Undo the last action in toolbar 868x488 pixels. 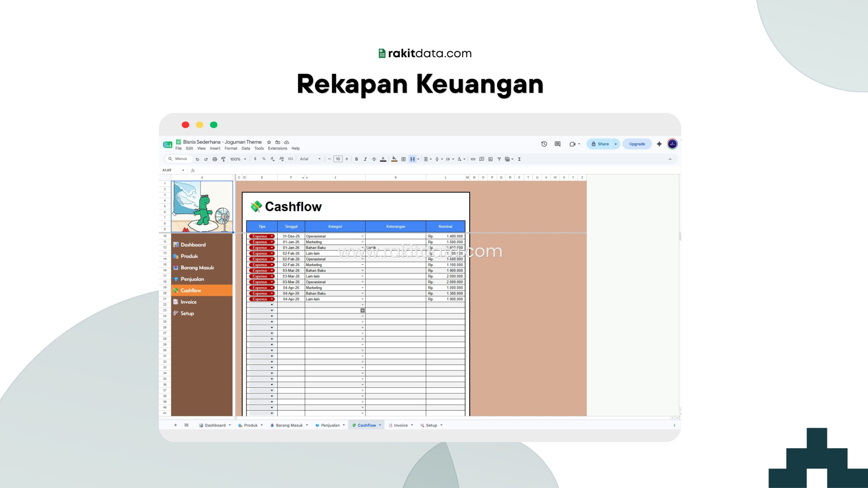[x=197, y=159]
